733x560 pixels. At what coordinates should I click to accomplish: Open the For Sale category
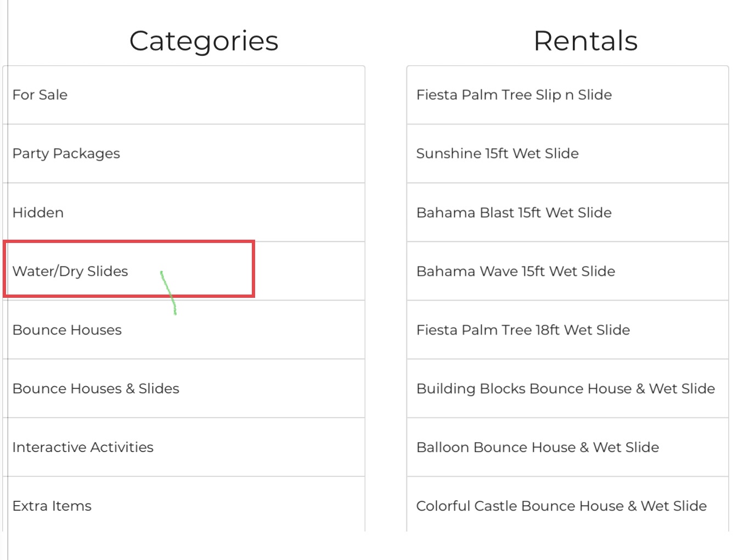40,95
